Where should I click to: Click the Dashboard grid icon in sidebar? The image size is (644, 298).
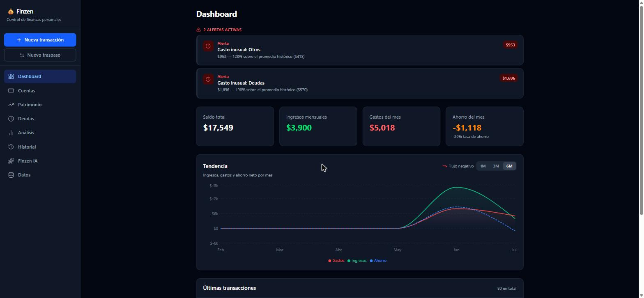tap(11, 76)
